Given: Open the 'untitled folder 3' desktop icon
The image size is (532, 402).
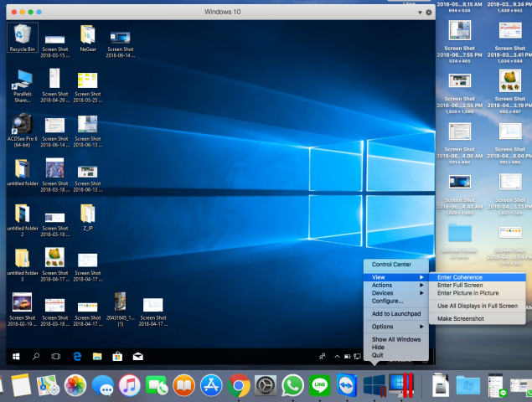Looking at the screenshot, I should (23, 265).
